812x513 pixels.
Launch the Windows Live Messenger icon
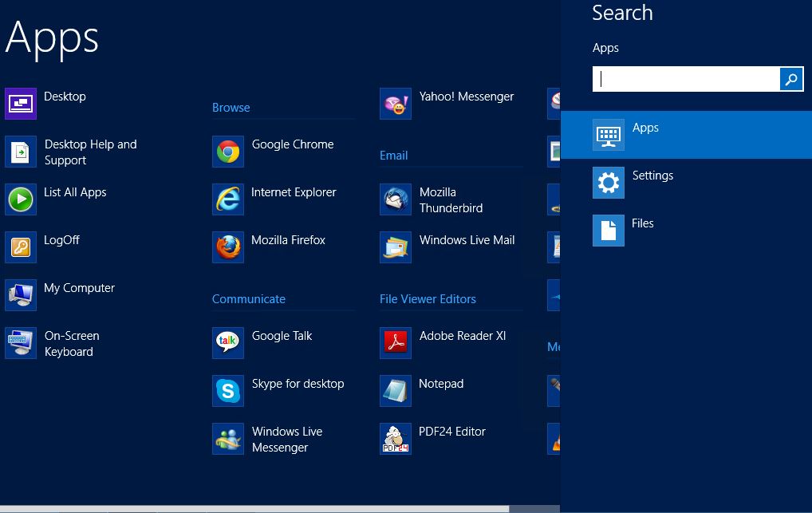(228, 439)
